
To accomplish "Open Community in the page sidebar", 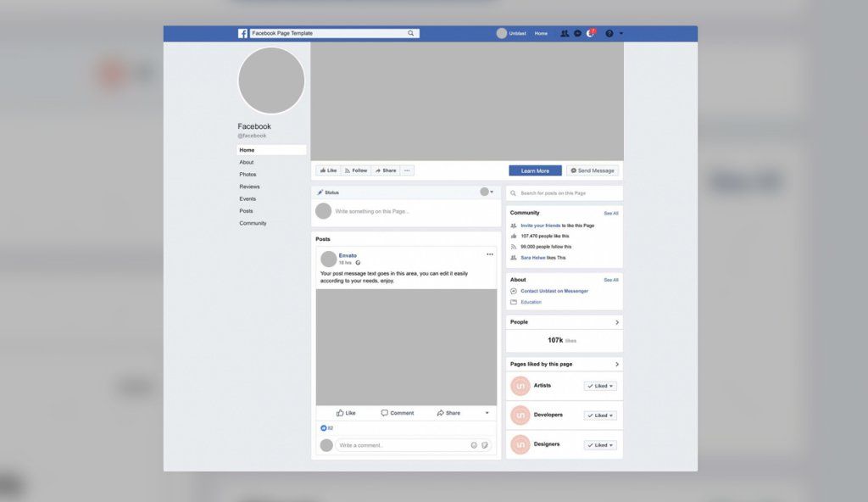I will click(253, 223).
